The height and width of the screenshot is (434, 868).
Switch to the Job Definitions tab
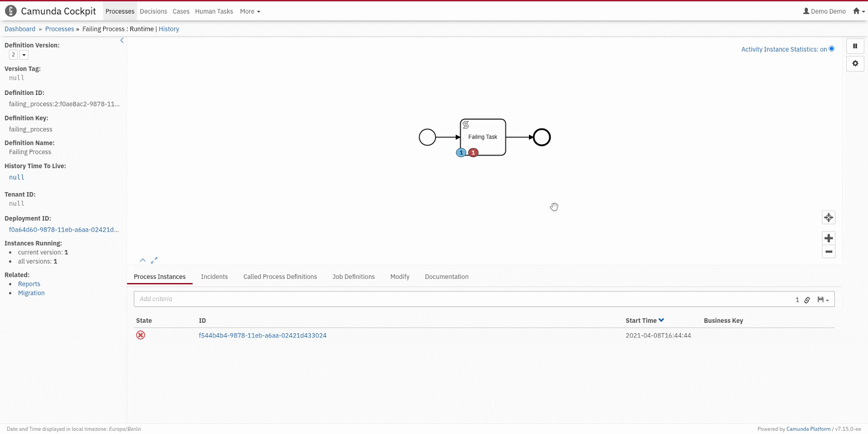tap(354, 277)
